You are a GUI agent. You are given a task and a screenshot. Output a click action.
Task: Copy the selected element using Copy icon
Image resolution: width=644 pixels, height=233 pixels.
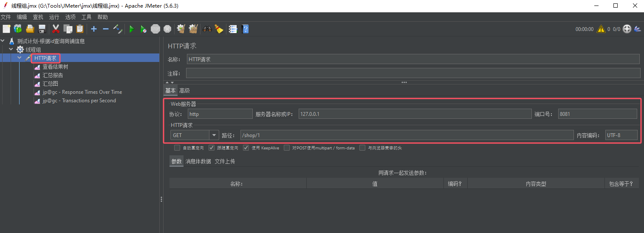pyautogui.click(x=68, y=29)
